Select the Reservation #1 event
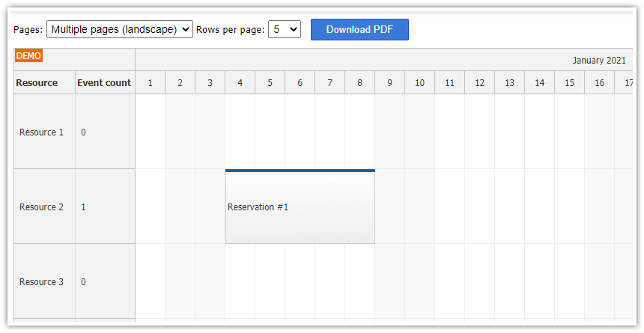 pos(300,207)
